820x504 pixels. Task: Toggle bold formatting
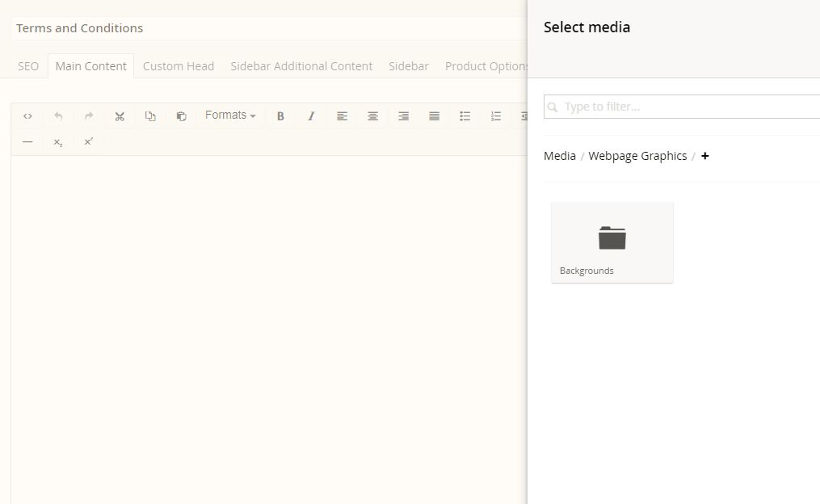[x=280, y=116]
